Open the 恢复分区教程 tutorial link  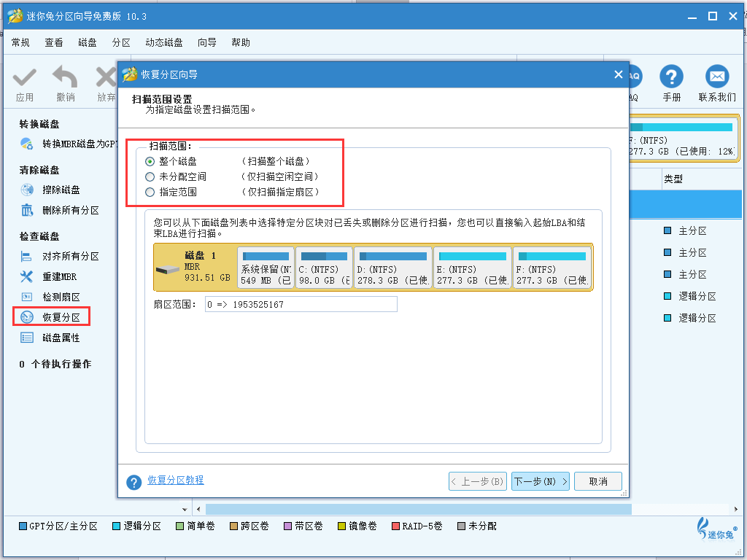[175, 480]
